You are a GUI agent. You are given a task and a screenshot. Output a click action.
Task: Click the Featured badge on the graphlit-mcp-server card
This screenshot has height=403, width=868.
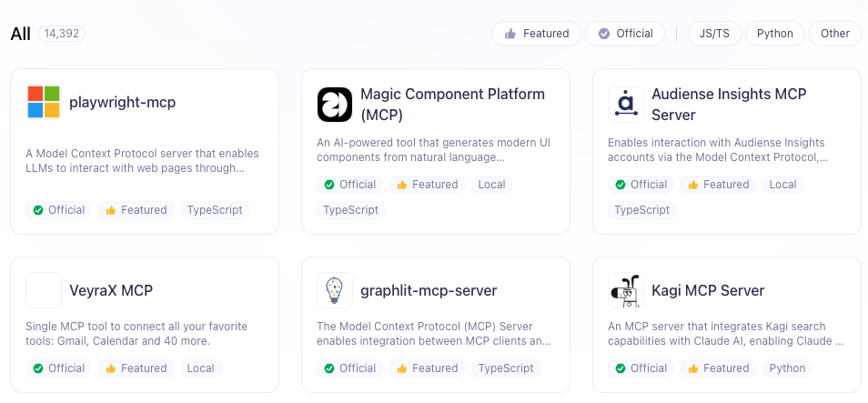(428, 368)
